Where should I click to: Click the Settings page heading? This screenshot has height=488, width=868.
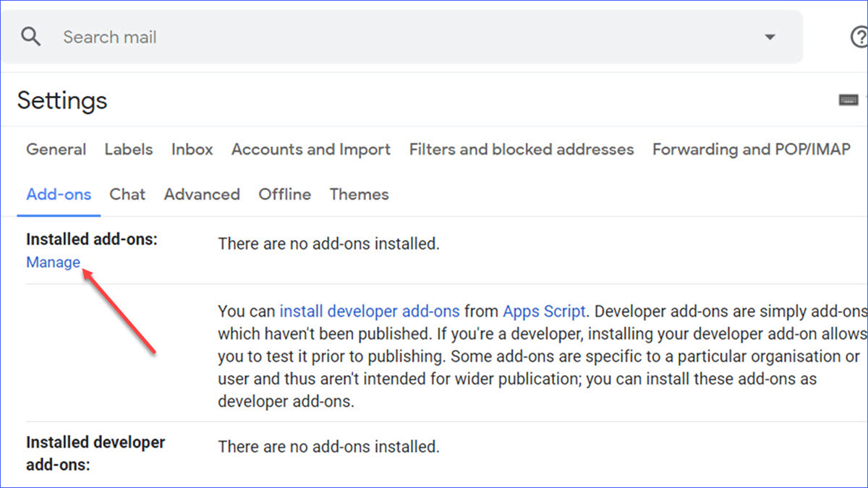coord(62,100)
